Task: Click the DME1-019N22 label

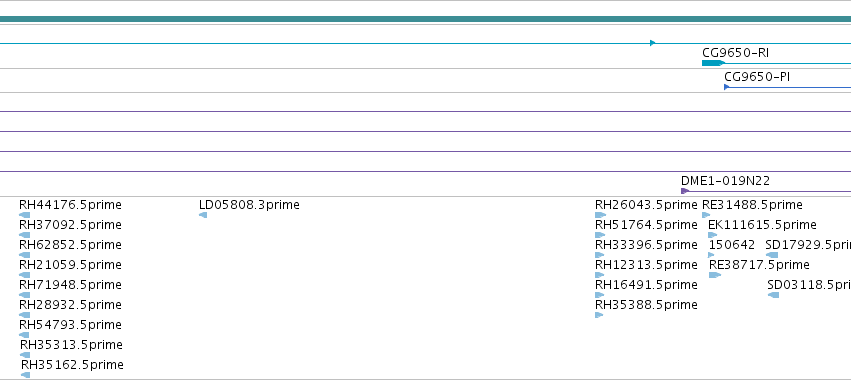Action: click(725, 181)
